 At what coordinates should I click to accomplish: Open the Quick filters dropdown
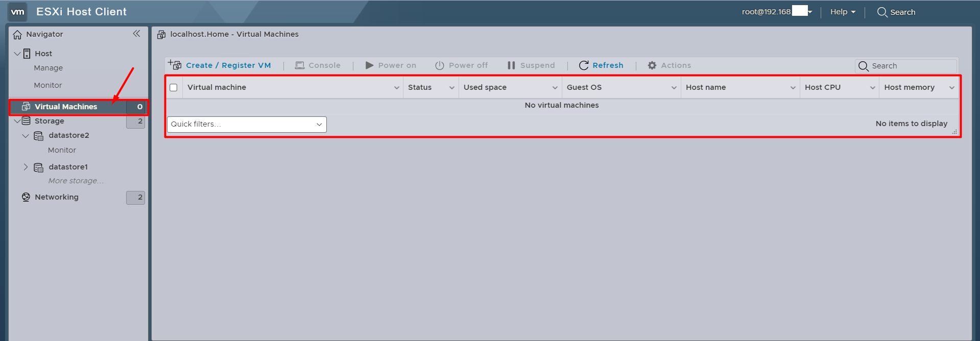[x=247, y=125]
